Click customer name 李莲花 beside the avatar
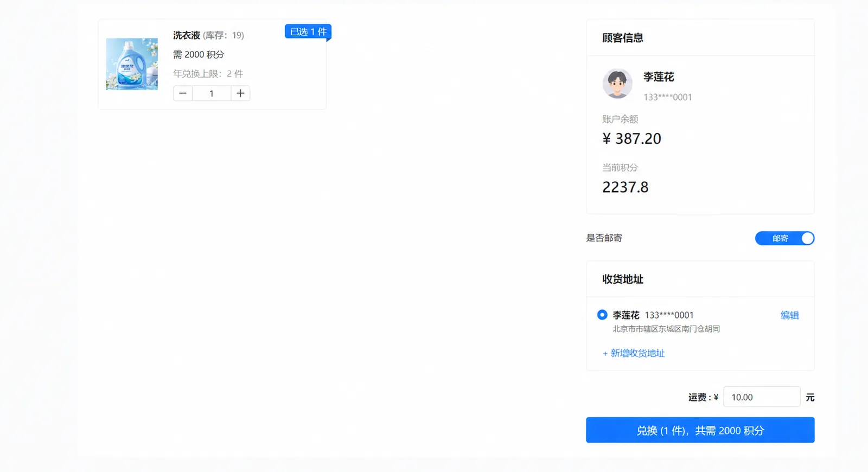868x472 pixels. (x=659, y=77)
